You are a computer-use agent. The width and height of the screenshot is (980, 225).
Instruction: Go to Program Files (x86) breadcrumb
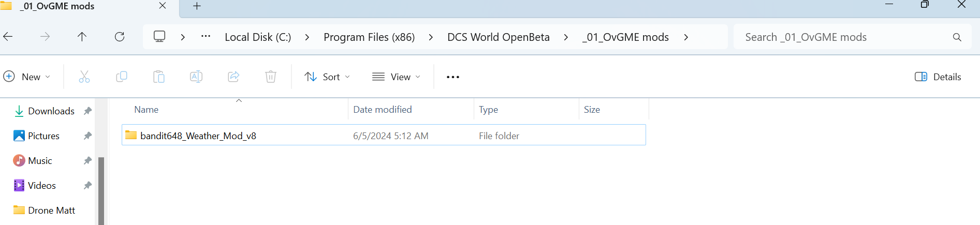(x=369, y=37)
